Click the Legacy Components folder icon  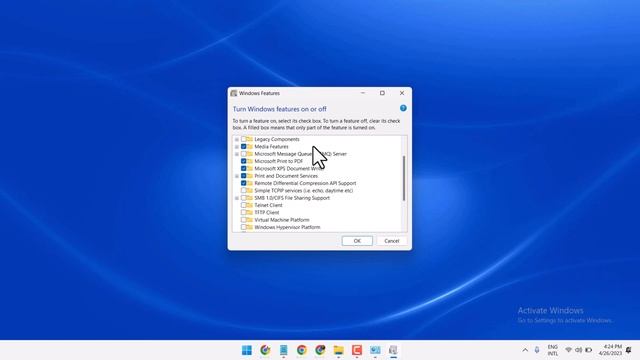(x=249, y=139)
